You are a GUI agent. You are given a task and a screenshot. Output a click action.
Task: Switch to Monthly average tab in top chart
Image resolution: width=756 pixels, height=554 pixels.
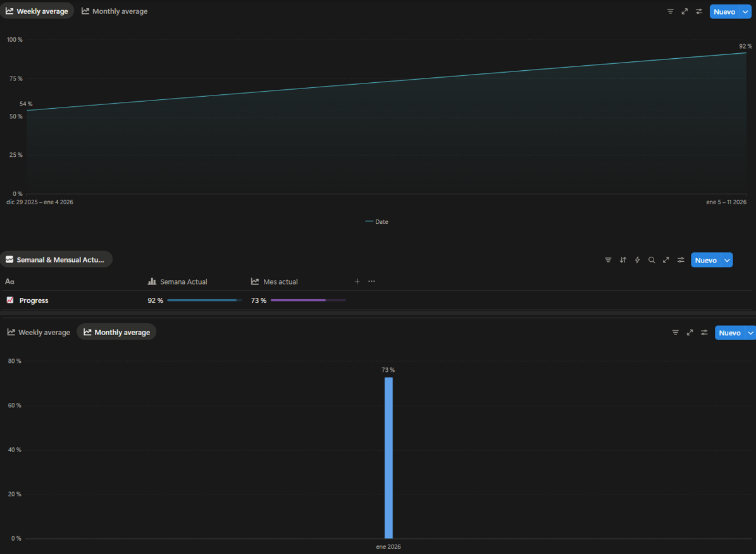click(115, 11)
